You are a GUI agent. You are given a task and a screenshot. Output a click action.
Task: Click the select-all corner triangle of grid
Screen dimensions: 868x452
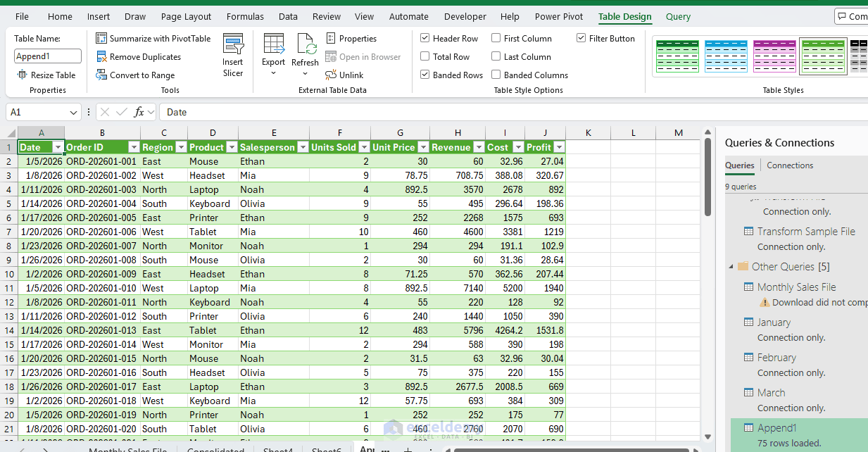[11, 134]
